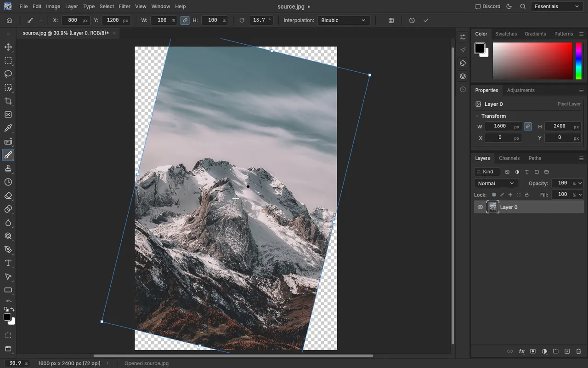Open the Normal blend mode dropdown
Image resolution: width=588 pixels, height=368 pixels.
pyautogui.click(x=495, y=184)
